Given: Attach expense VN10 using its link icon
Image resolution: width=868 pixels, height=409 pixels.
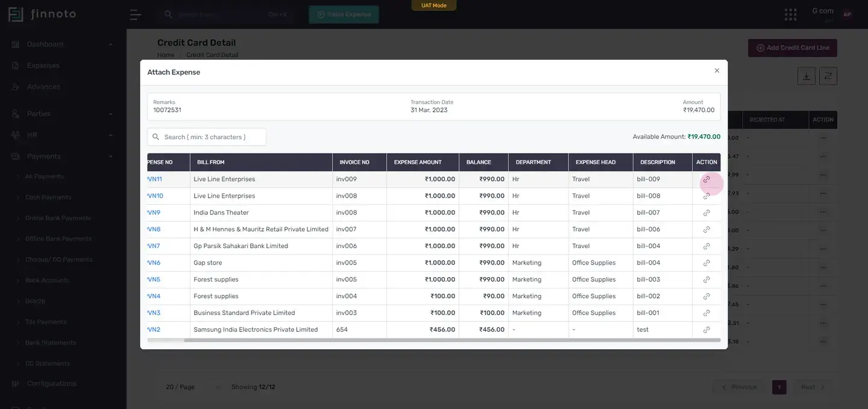Looking at the screenshot, I should 706,196.
